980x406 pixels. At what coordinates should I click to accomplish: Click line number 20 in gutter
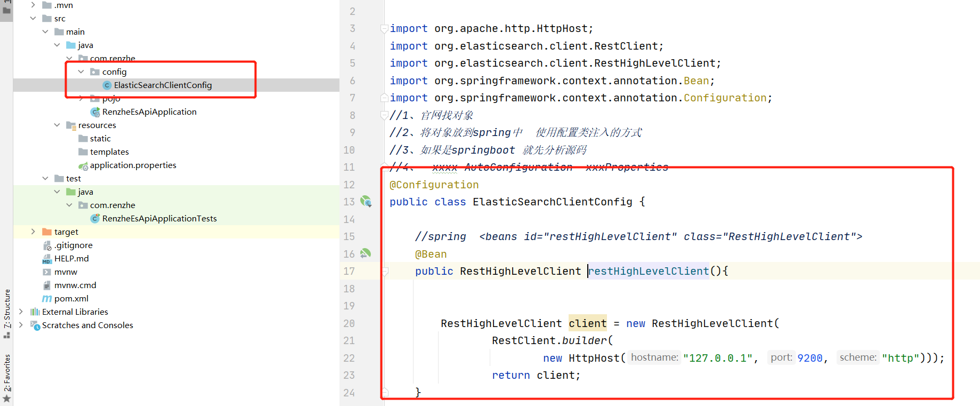[x=349, y=323]
